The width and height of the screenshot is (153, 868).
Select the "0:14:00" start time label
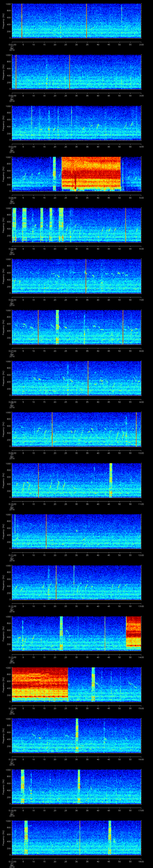(x=12, y=708)
